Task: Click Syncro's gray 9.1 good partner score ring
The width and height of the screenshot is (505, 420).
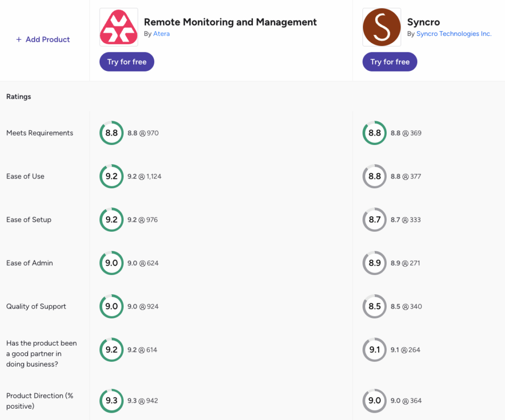Action: point(375,350)
